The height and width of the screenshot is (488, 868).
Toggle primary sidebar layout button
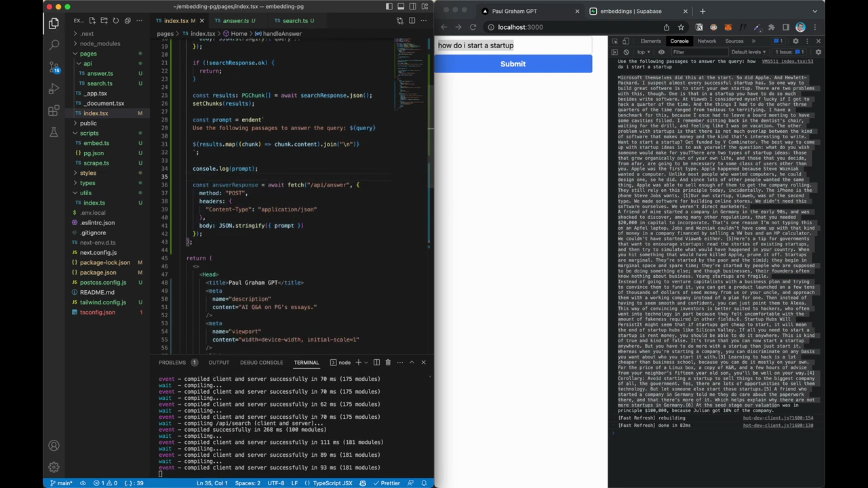click(x=389, y=6)
